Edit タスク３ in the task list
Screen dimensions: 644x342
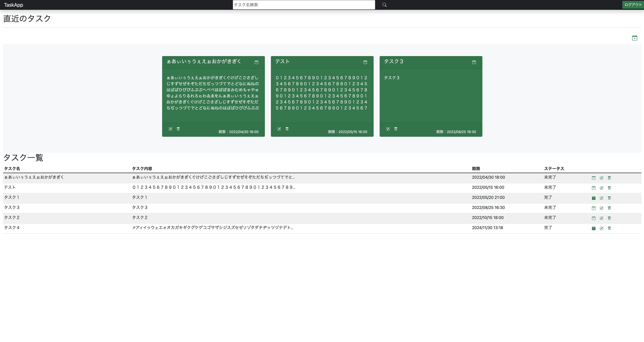602,208
